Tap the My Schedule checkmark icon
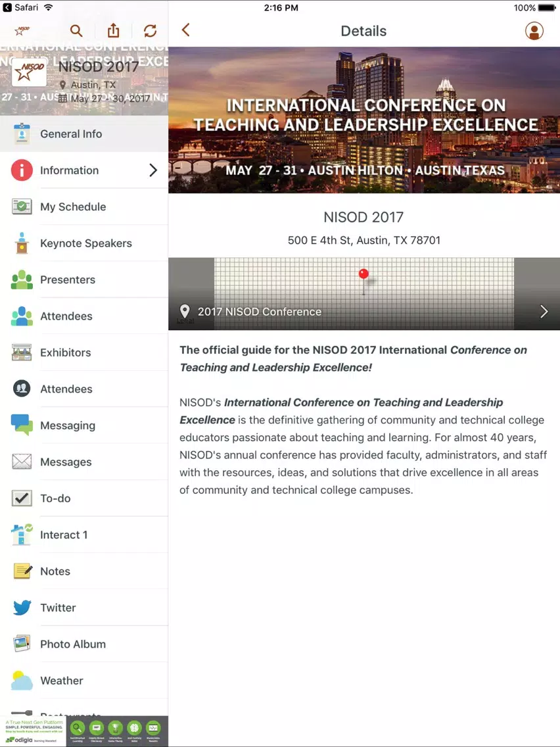Viewport: 560px width, 747px height. 22,206
